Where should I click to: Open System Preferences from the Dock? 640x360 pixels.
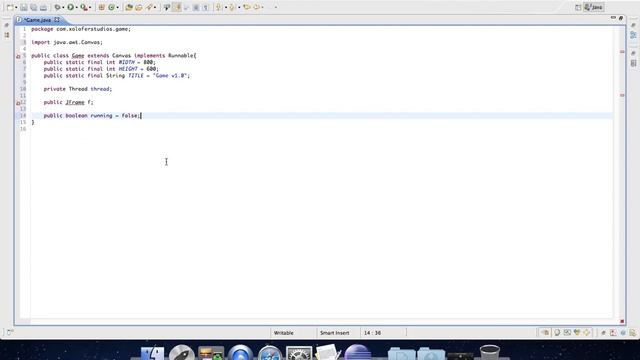tap(299, 353)
